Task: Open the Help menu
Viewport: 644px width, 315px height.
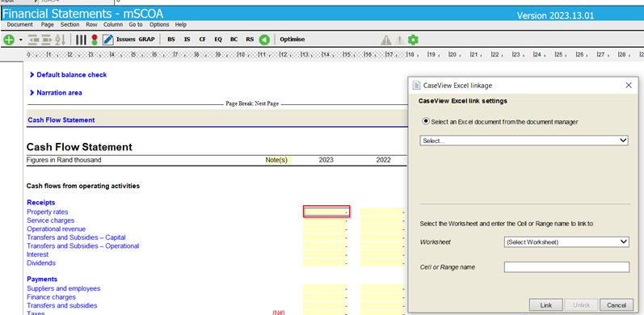Action: pyautogui.click(x=181, y=25)
